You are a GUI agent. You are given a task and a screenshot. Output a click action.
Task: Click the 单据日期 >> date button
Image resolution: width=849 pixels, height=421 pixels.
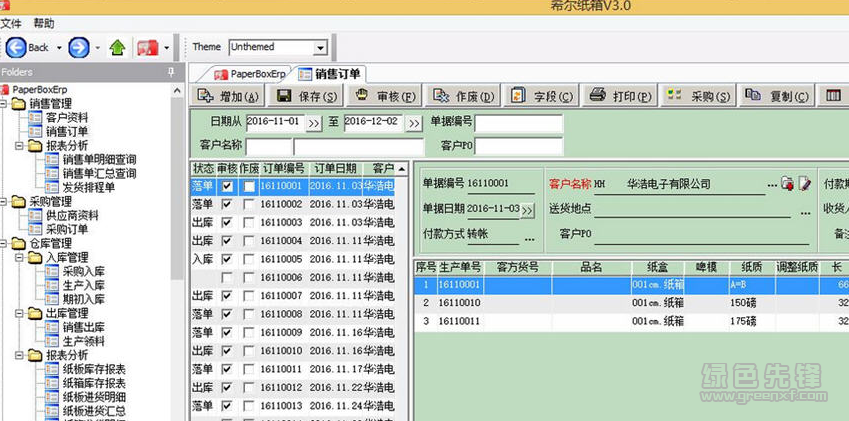[x=527, y=210]
